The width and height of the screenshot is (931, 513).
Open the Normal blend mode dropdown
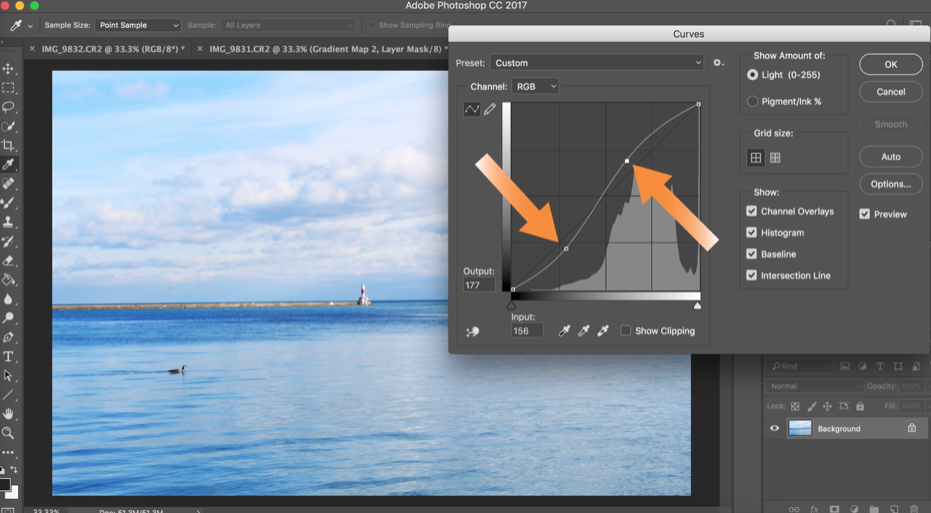tap(815, 386)
